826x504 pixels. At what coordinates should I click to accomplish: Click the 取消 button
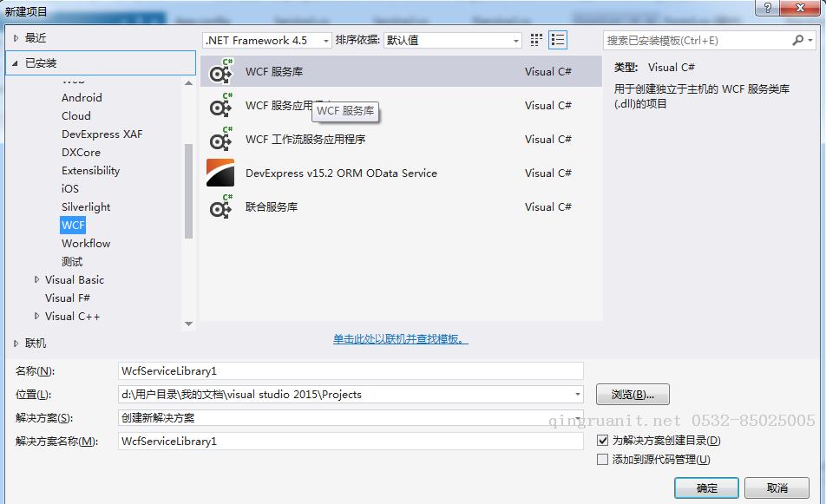[x=777, y=488]
